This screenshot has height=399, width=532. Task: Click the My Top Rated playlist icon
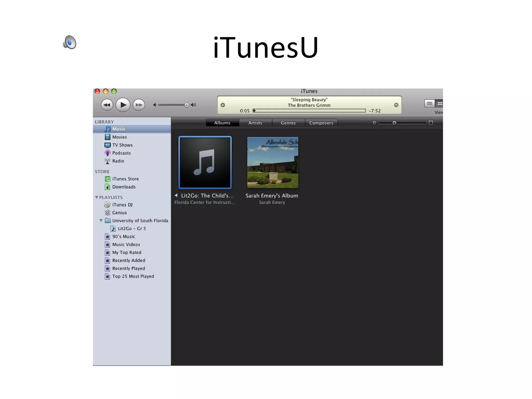coord(107,252)
